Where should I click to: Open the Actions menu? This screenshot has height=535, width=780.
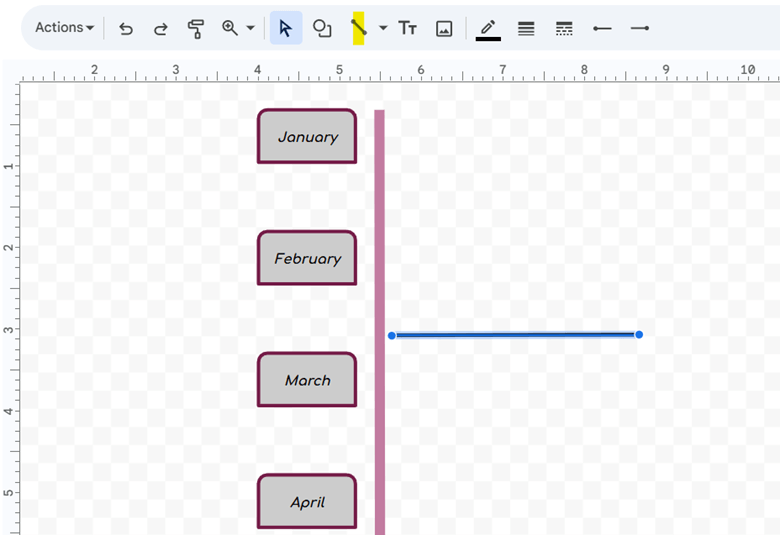[x=64, y=28]
